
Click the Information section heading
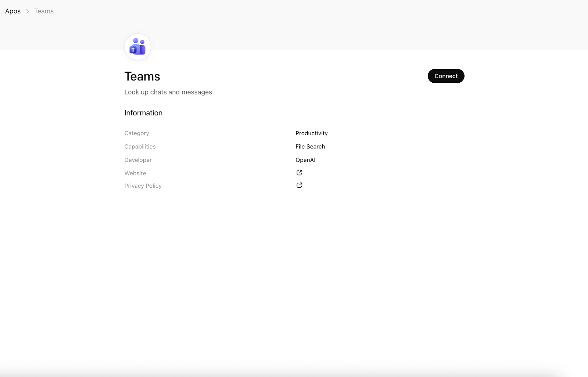click(x=143, y=113)
